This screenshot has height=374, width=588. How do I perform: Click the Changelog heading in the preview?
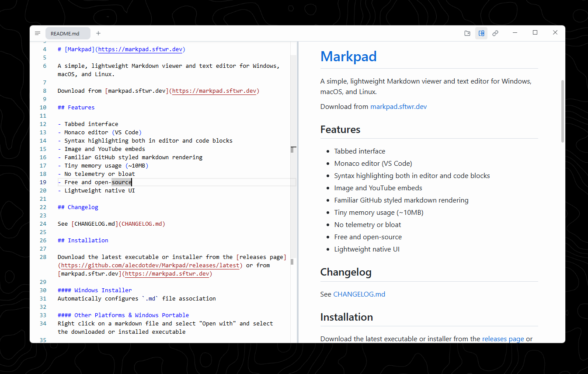[346, 272]
